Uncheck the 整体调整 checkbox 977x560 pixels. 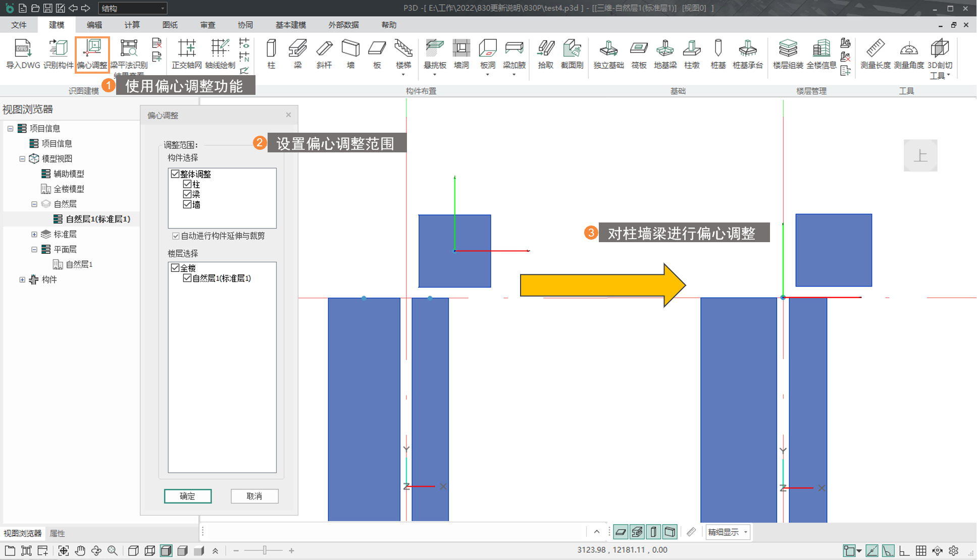coord(175,174)
